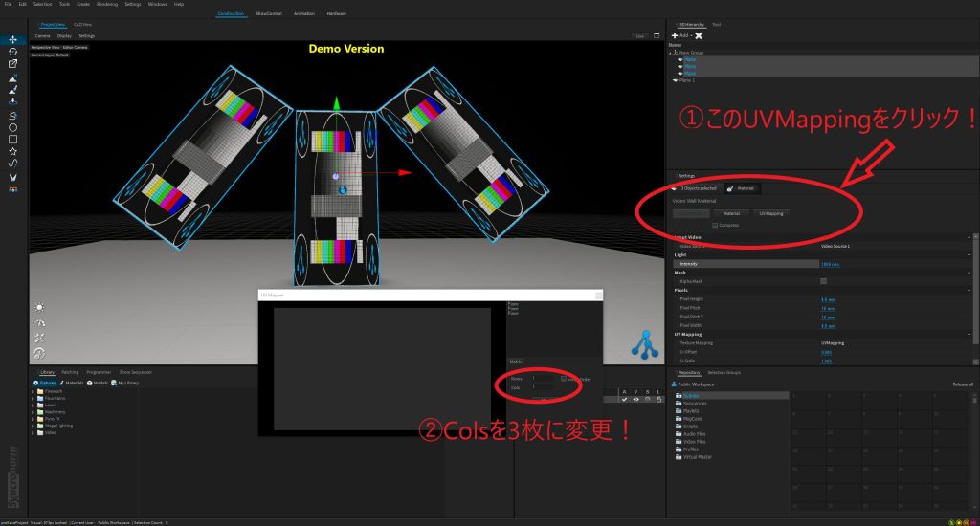Viewport: 980px width, 526px height.
Task: Select the Rotate tool in left toolbar
Action: click(x=12, y=52)
